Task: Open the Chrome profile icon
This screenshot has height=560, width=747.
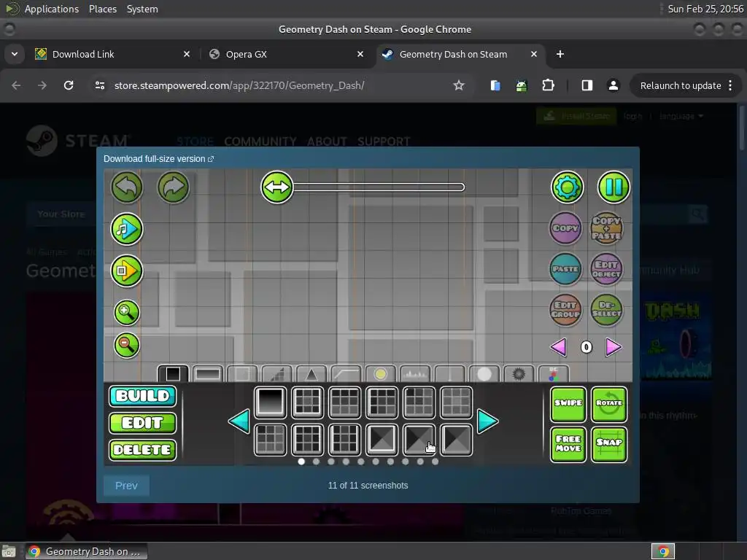Action: point(614,86)
